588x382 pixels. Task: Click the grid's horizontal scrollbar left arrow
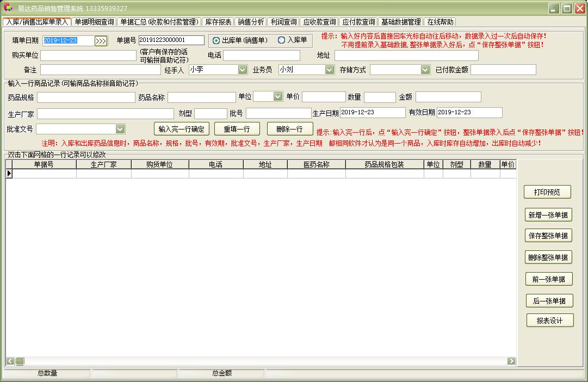(x=10, y=361)
